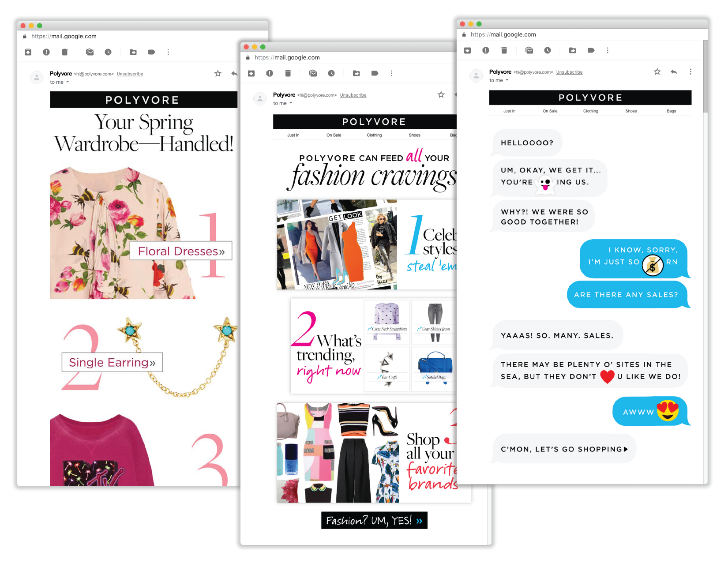More options dots in middle window toolbar
Viewport: 728px width, 563px height.
tap(391, 73)
